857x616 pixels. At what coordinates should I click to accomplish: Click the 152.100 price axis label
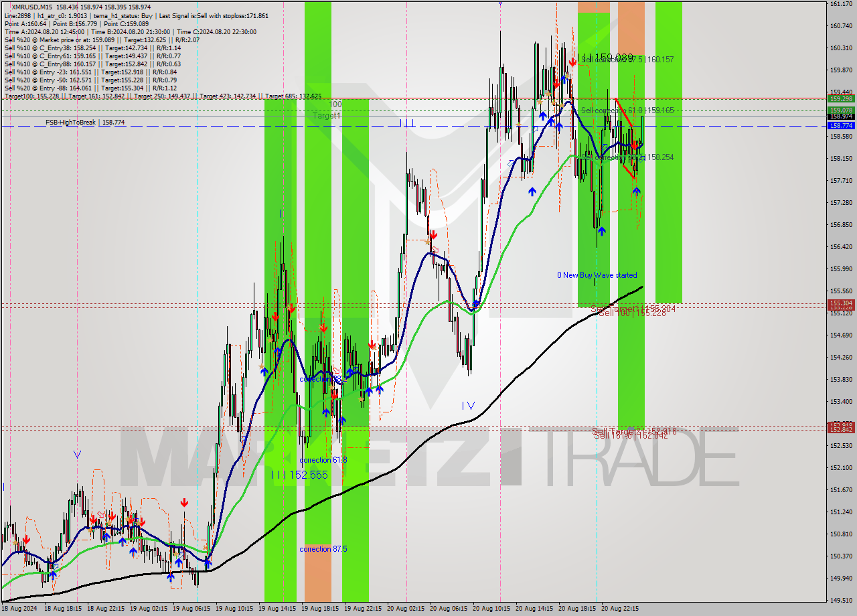[x=841, y=468]
